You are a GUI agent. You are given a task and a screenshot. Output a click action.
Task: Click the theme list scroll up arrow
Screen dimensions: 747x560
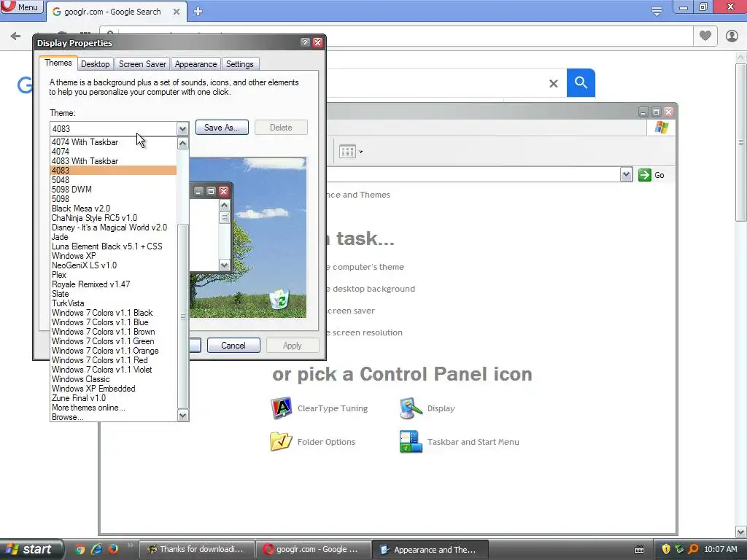tap(182, 143)
